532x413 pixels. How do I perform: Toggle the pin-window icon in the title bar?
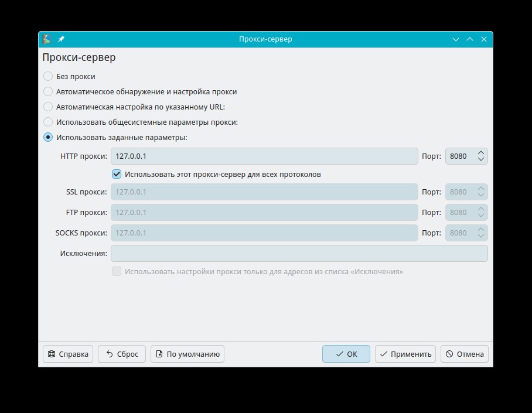click(x=61, y=39)
